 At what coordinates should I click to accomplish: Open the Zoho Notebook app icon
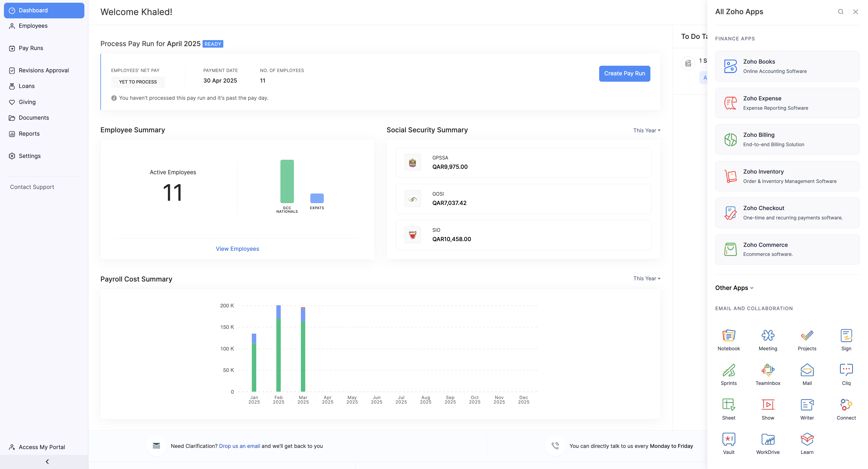(x=728, y=336)
